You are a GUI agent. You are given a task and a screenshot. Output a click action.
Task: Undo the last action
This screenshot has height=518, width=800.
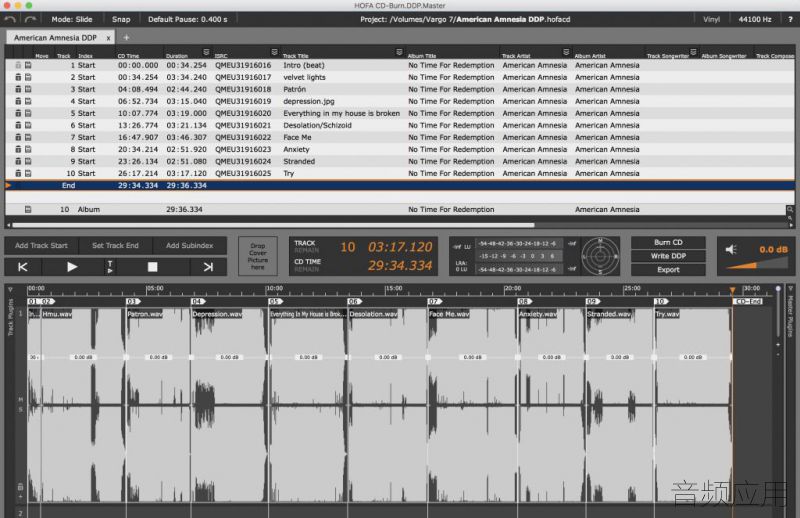click(x=10, y=19)
